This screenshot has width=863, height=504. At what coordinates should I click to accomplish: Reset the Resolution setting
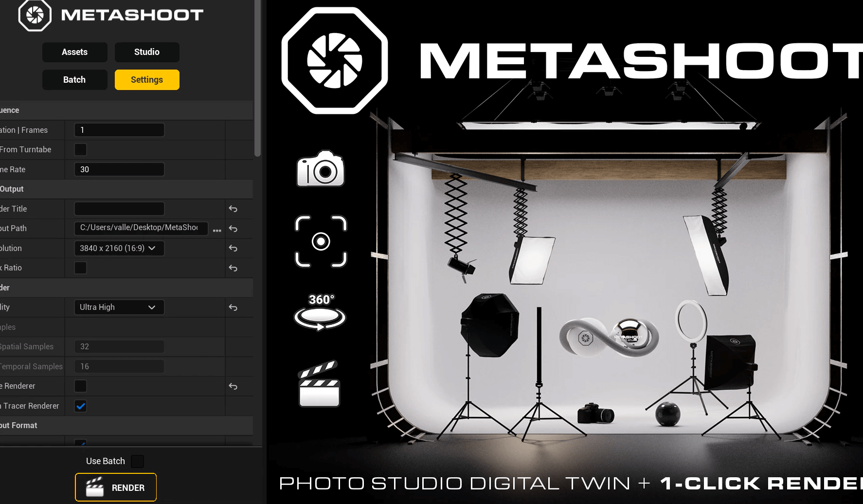233,248
